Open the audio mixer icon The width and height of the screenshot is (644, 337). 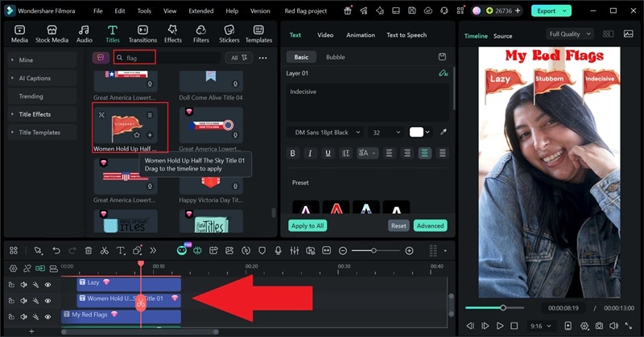(295, 250)
